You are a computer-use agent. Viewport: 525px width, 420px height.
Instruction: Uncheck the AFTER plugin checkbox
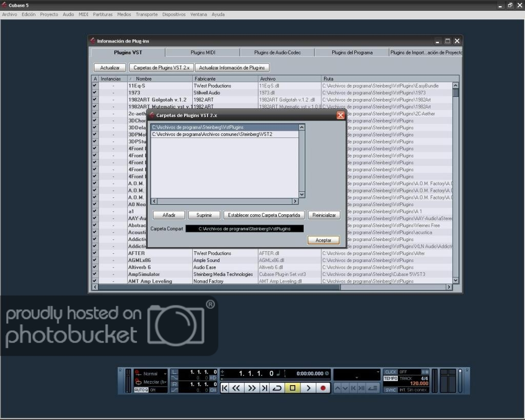click(x=95, y=253)
